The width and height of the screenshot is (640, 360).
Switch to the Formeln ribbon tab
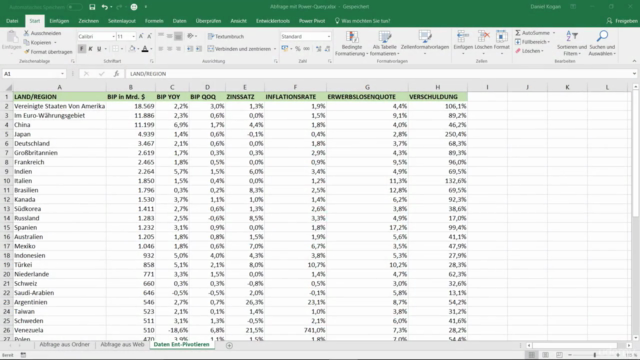tap(154, 21)
